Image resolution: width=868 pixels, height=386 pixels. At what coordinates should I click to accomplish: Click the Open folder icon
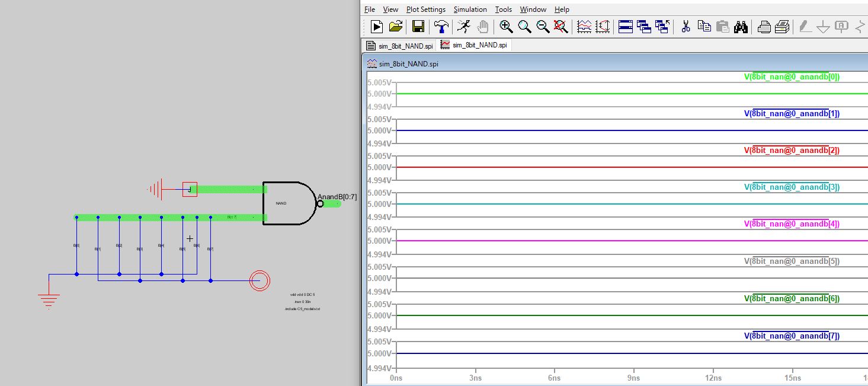point(395,26)
